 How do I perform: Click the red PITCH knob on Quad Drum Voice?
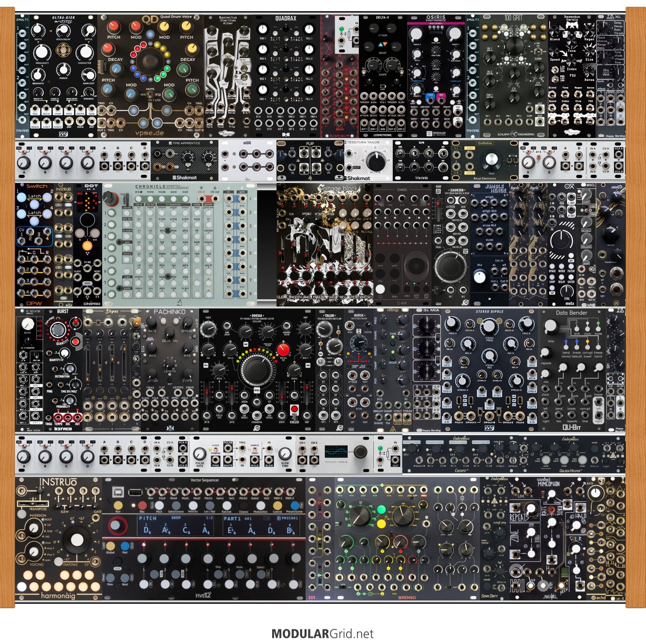pos(114,27)
